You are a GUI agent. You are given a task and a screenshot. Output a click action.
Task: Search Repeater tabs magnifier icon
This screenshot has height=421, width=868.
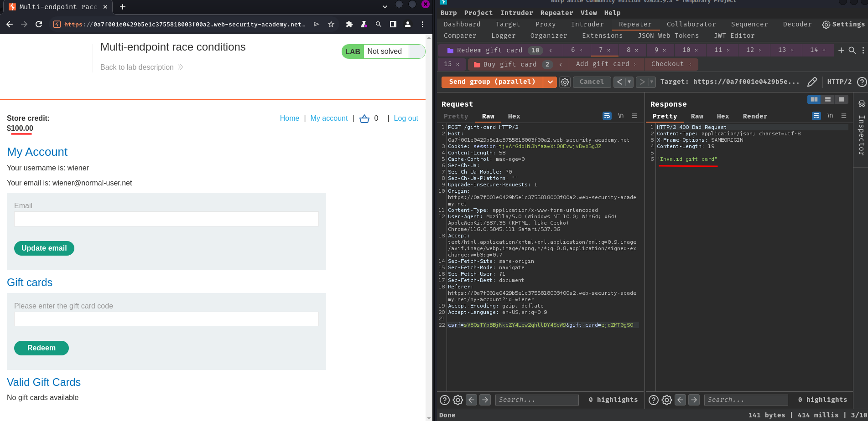point(852,50)
